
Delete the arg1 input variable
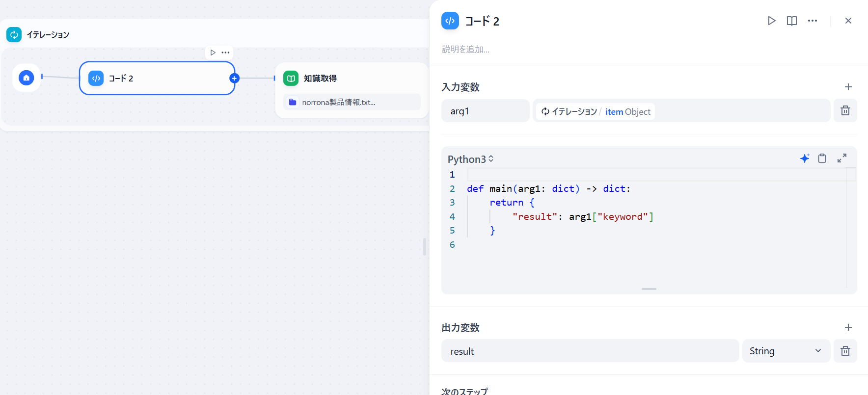845,110
